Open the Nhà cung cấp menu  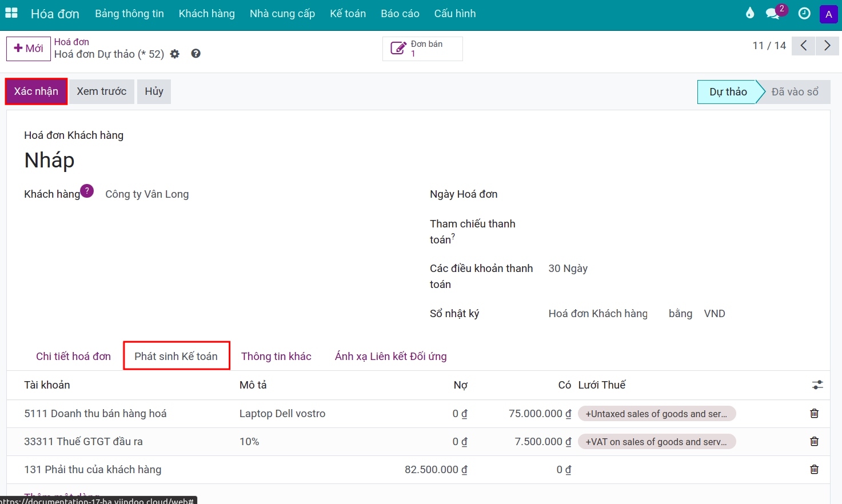point(282,14)
